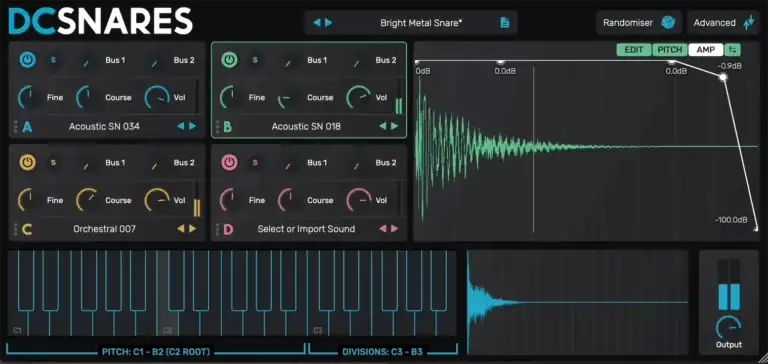The height and width of the screenshot is (364, 768).
Task: Click the Bright Metal Snare preset name
Action: (421, 23)
